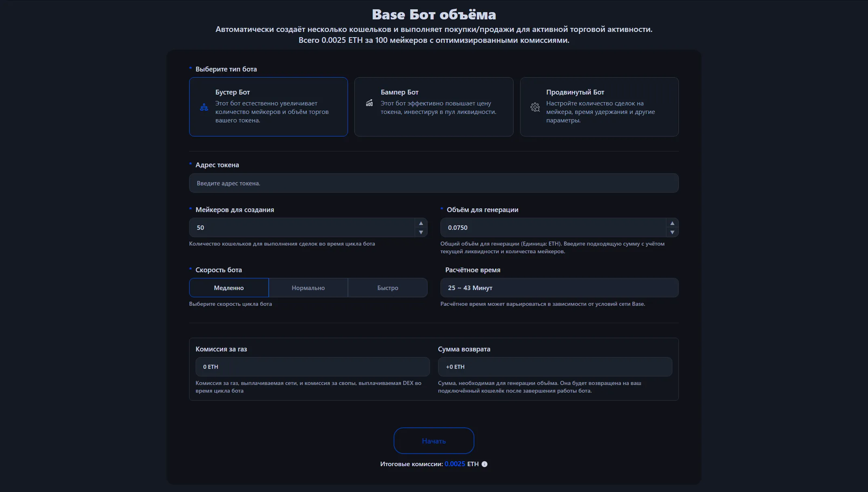Increase makers count with the up arrow
This screenshot has height=492, width=868.
click(421, 223)
